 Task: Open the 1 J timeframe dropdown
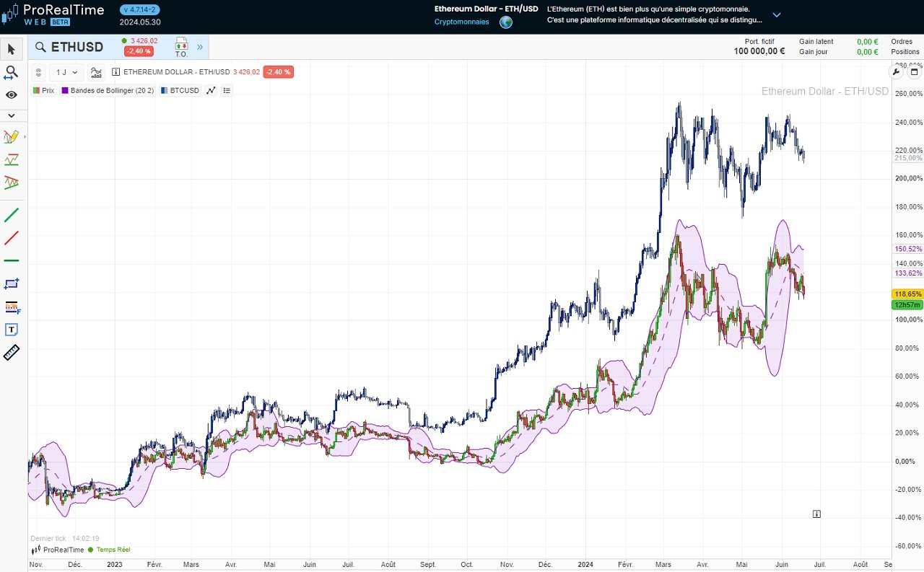(x=66, y=72)
